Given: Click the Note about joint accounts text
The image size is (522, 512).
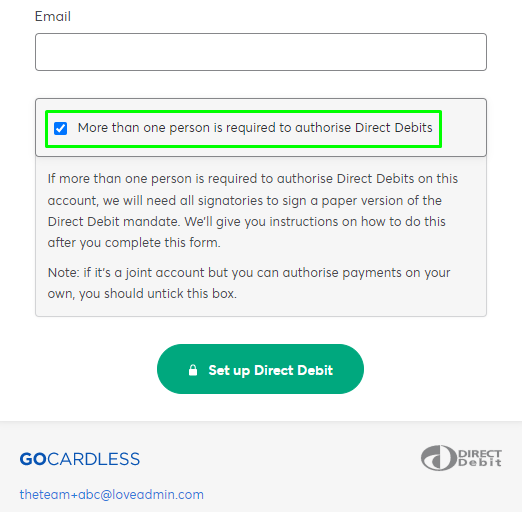Looking at the screenshot, I should (x=249, y=283).
